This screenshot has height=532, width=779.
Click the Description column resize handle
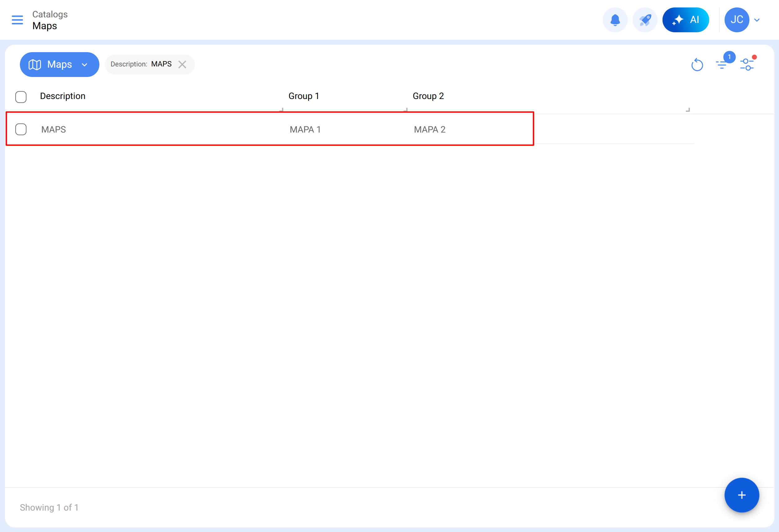[x=282, y=110]
